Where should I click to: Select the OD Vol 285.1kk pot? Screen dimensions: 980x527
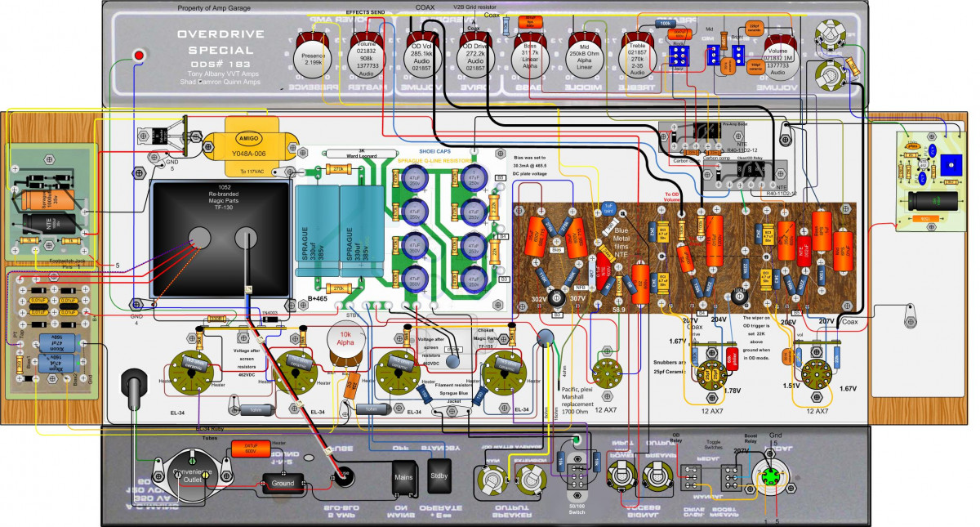(421, 56)
